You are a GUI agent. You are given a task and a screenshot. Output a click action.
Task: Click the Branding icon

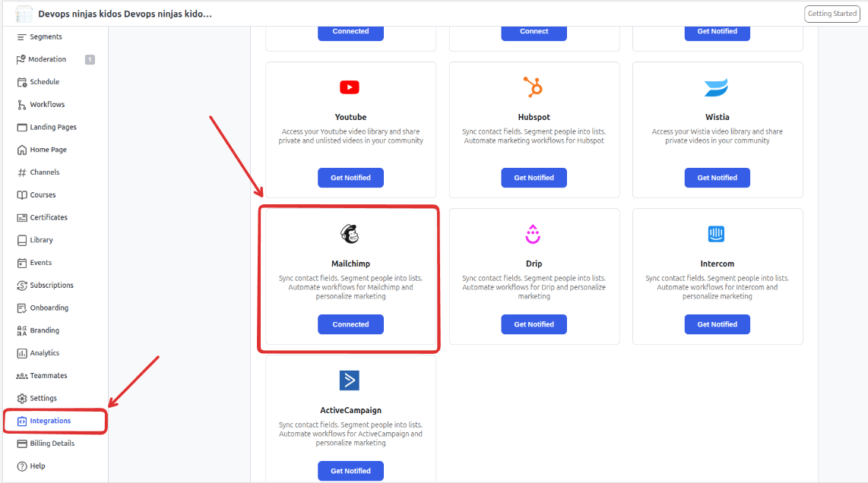21,331
